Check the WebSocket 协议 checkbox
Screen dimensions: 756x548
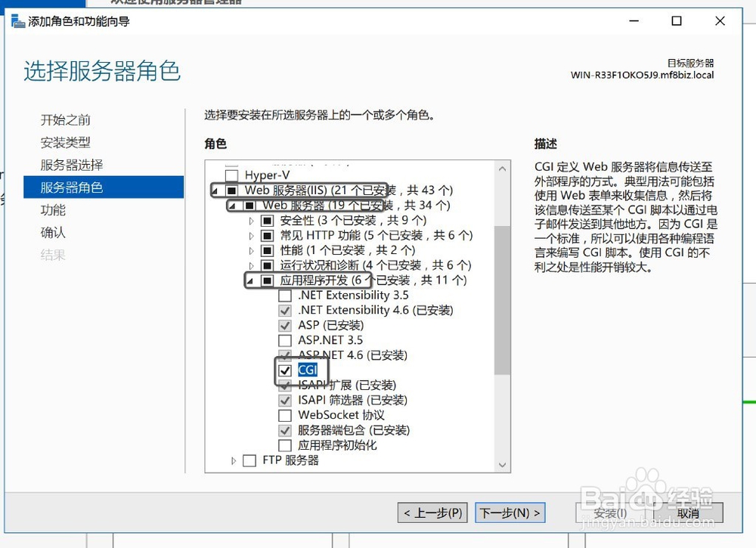(x=284, y=415)
